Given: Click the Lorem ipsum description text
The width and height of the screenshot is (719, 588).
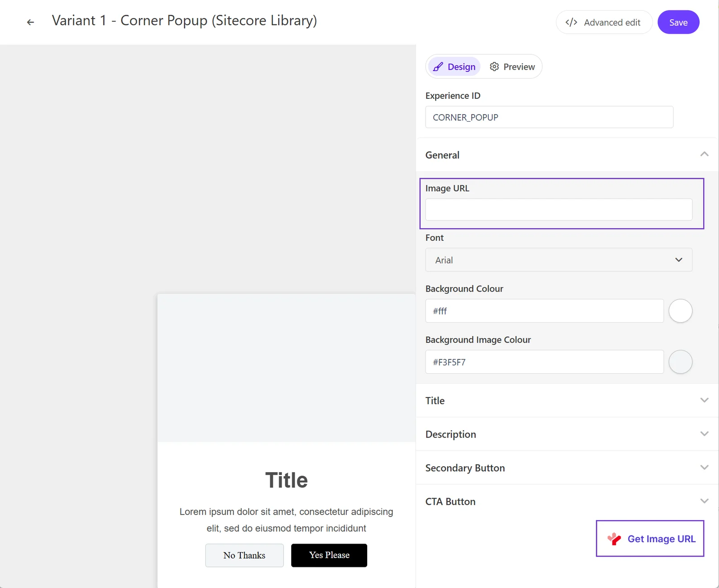Looking at the screenshot, I should (x=286, y=520).
